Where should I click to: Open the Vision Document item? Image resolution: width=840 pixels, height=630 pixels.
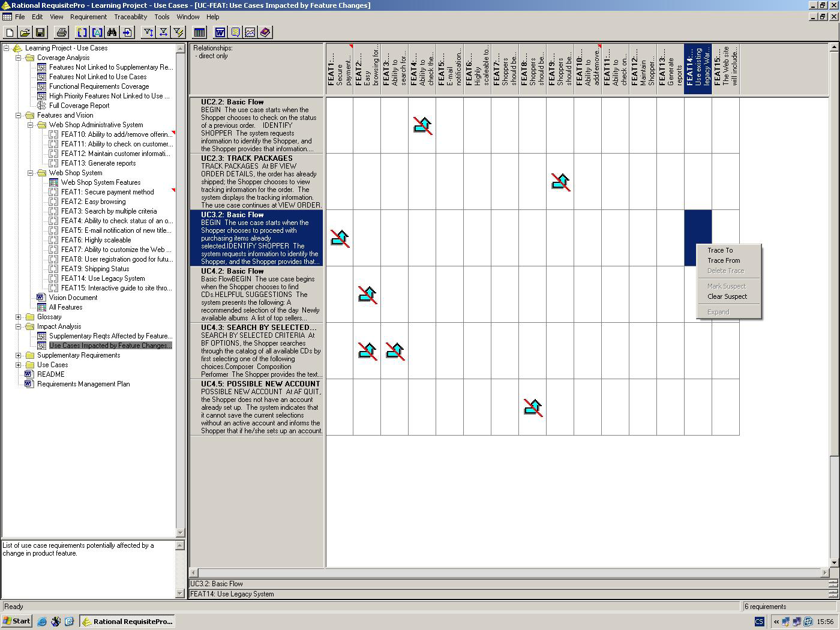(73, 298)
